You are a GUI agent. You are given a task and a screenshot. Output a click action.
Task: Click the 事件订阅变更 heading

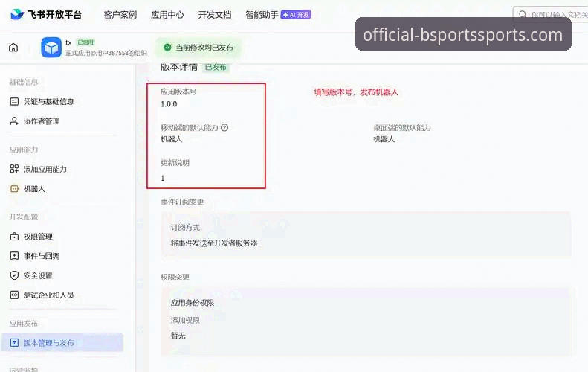pos(182,202)
